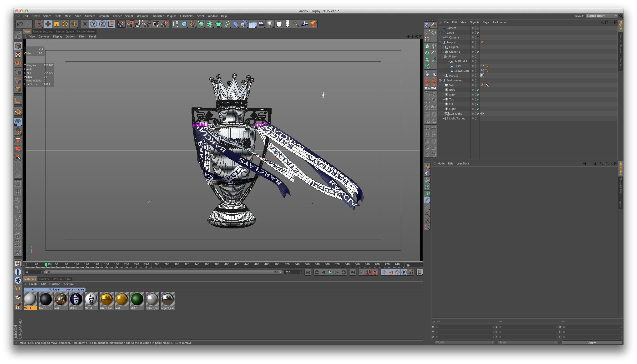The image size is (637, 364).
Task: Expand the LION polygon object
Action: [x=448, y=66]
